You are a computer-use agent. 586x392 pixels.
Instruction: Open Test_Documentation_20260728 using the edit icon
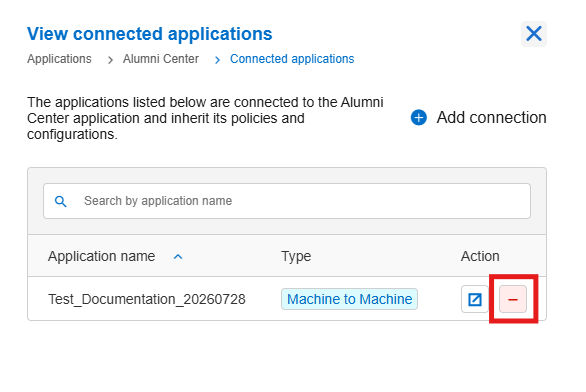pos(475,299)
